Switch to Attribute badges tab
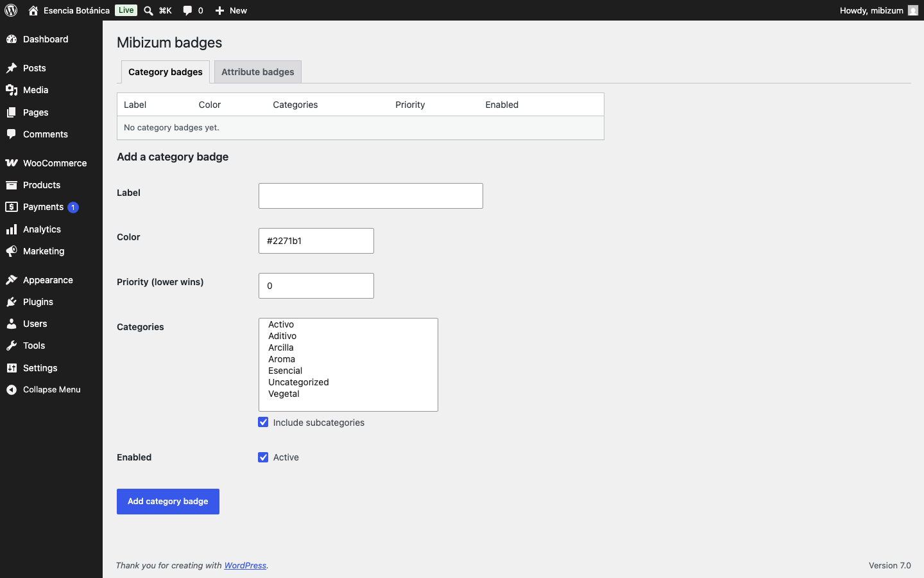This screenshot has width=924, height=578. point(258,72)
